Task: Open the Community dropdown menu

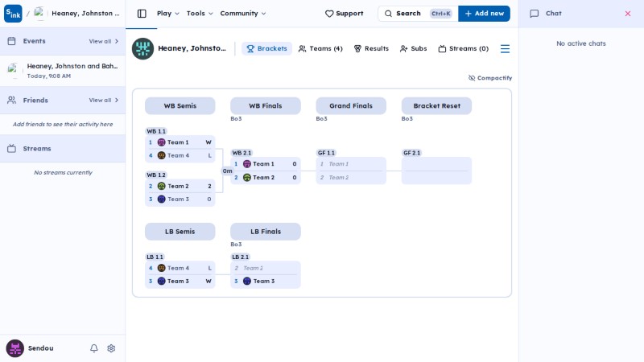Action: click(x=243, y=14)
